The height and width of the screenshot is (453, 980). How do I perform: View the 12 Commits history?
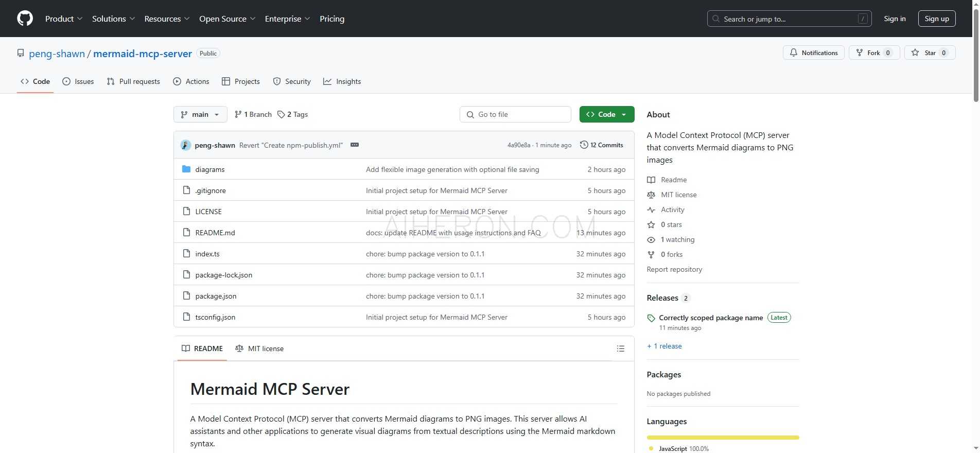(601, 145)
